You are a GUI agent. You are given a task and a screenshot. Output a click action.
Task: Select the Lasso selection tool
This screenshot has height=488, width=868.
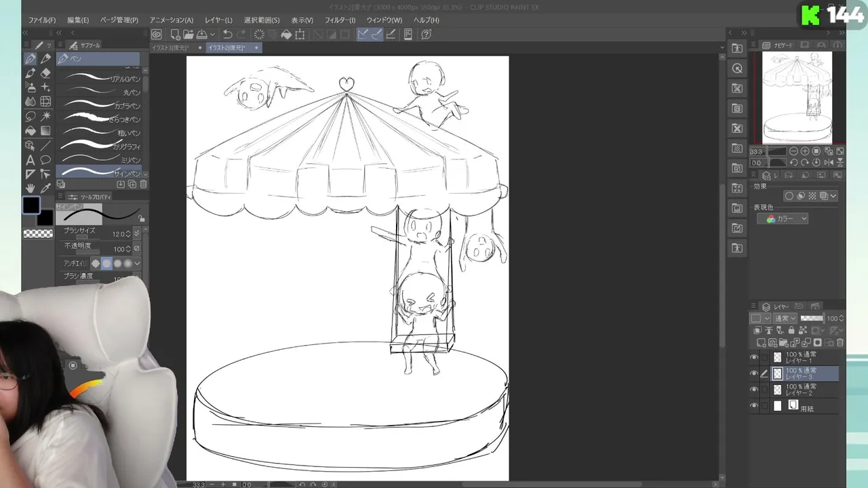31,116
